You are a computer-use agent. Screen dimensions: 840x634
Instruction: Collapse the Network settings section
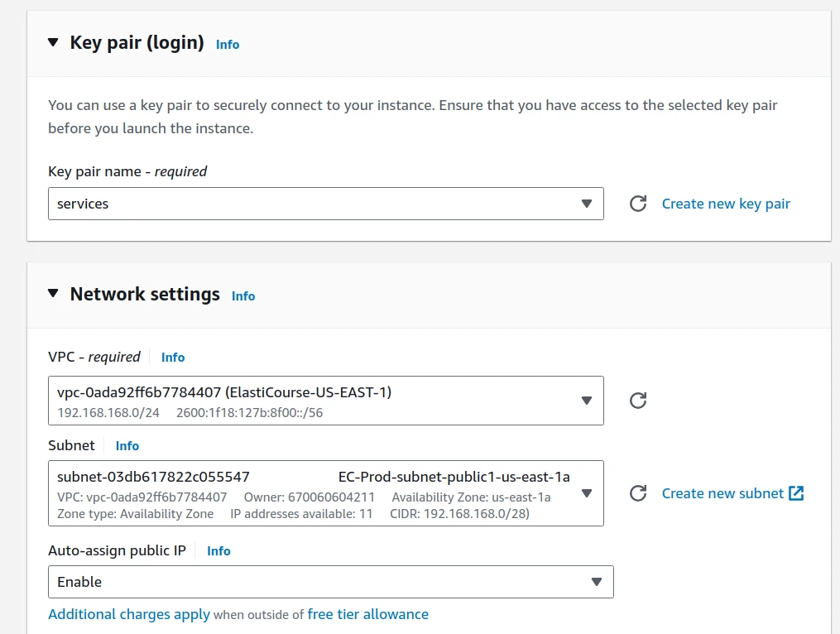coord(53,293)
